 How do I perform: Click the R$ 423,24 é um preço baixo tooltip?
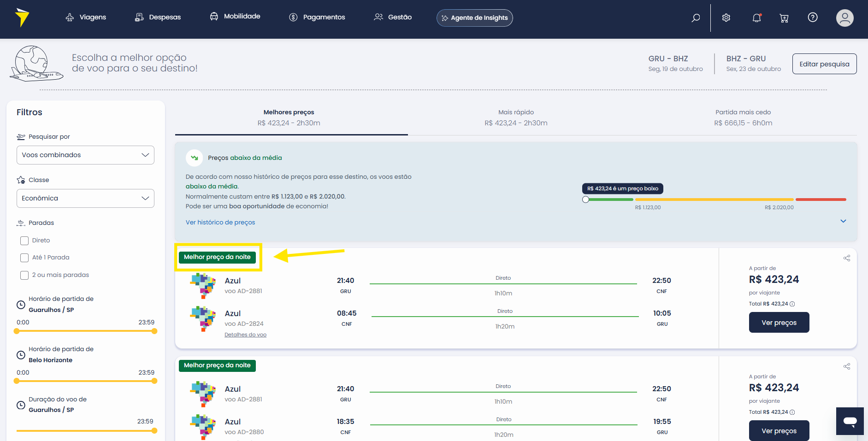(622, 188)
